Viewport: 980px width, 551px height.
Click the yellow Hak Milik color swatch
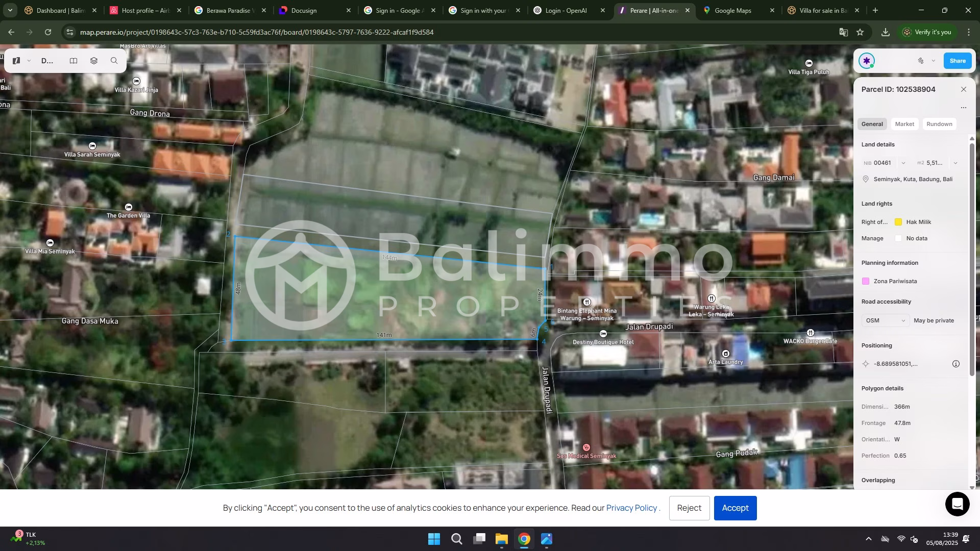pos(898,222)
